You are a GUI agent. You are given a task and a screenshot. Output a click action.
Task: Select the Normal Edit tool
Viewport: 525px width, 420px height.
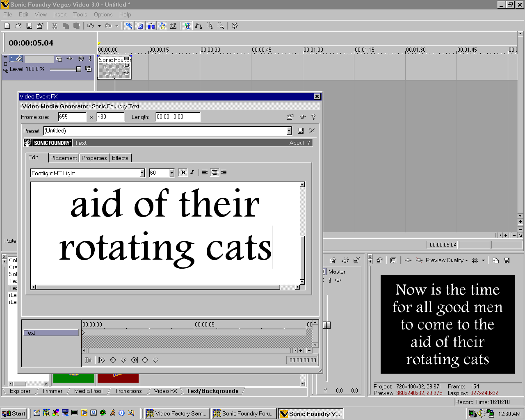(187, 26)
